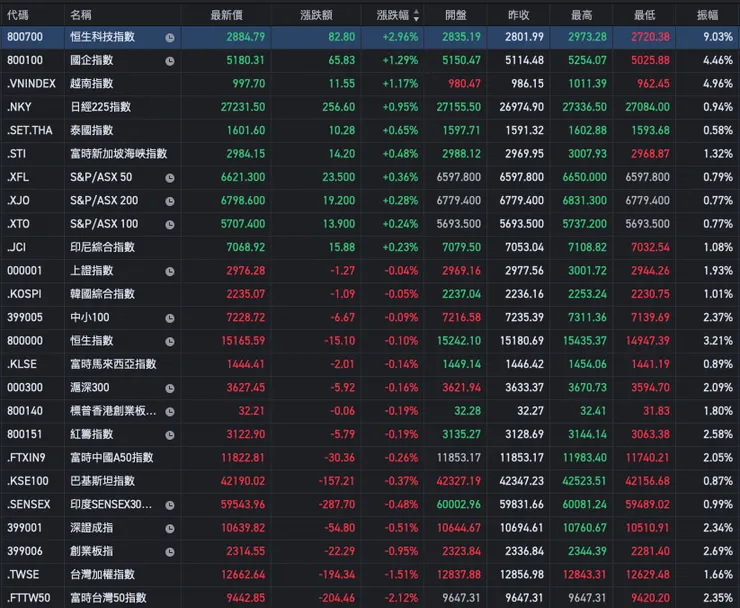Screen dimensions: 740x608
Task: Click clock icon beside 中小100
Action: coord(170,318)
